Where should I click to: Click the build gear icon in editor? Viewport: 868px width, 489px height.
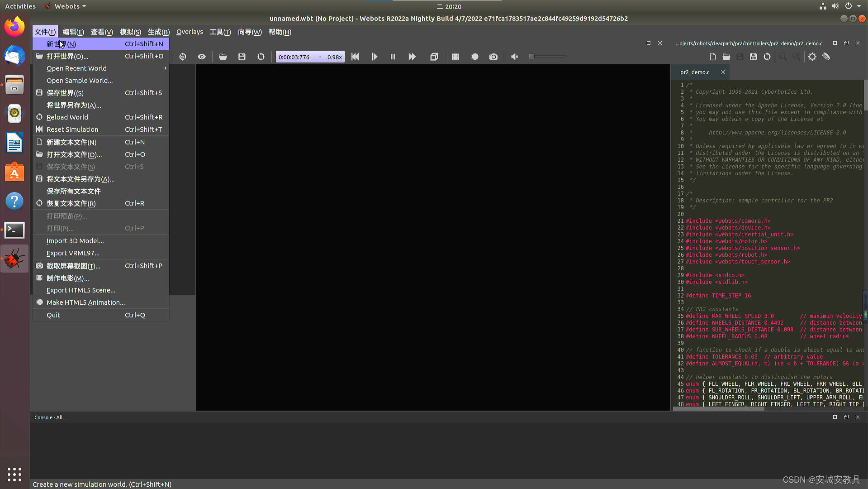pyautogui.click(x=813, y=57)
